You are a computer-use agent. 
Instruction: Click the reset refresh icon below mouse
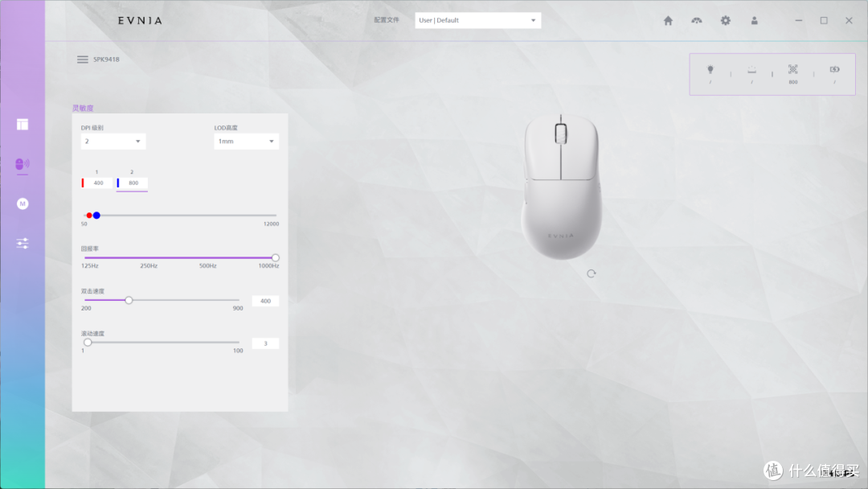[592, 273]
